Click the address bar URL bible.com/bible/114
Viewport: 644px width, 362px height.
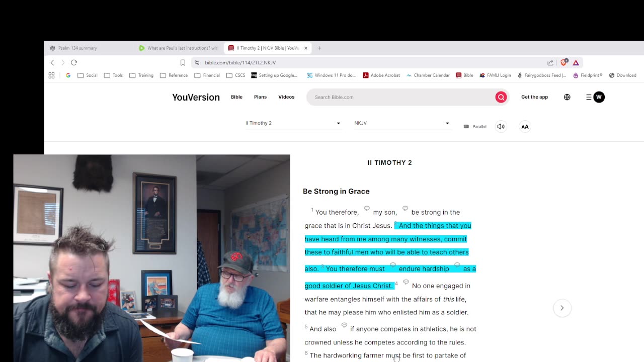pyautogui.click(x=240, y=62)
